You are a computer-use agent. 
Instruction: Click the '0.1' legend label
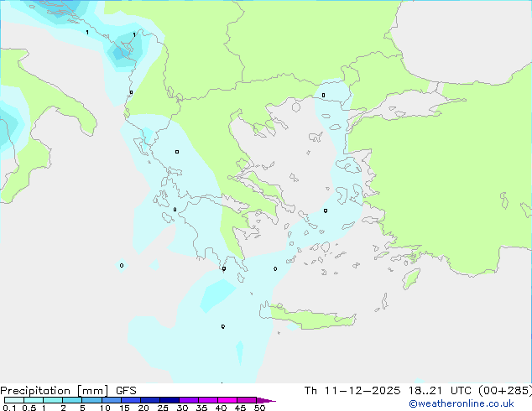(x=9, y=408)
